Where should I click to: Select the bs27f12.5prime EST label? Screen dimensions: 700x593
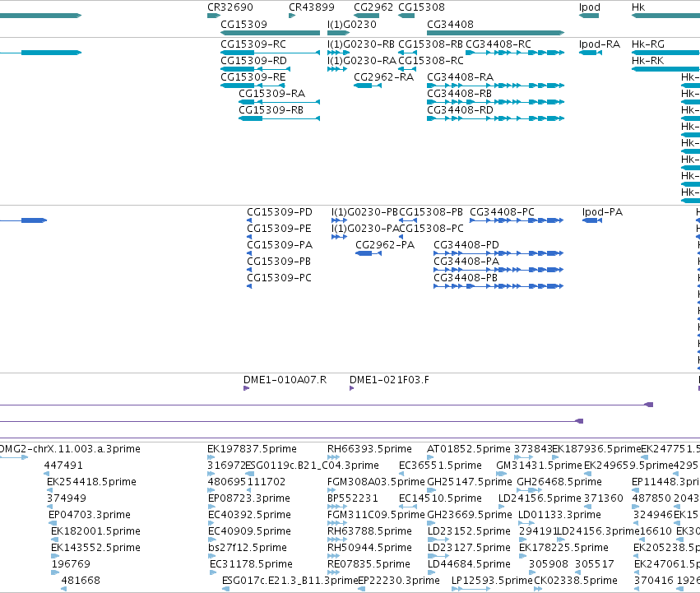click(248, 548)
